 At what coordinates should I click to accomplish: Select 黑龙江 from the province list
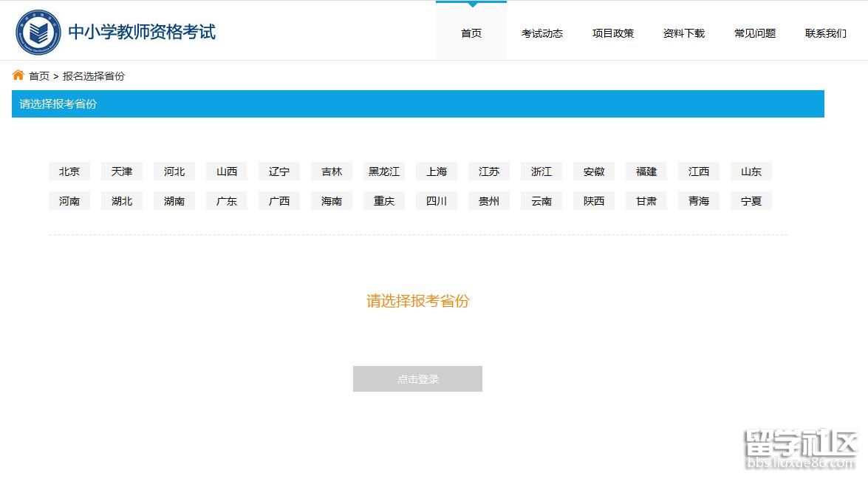[384, 171]
